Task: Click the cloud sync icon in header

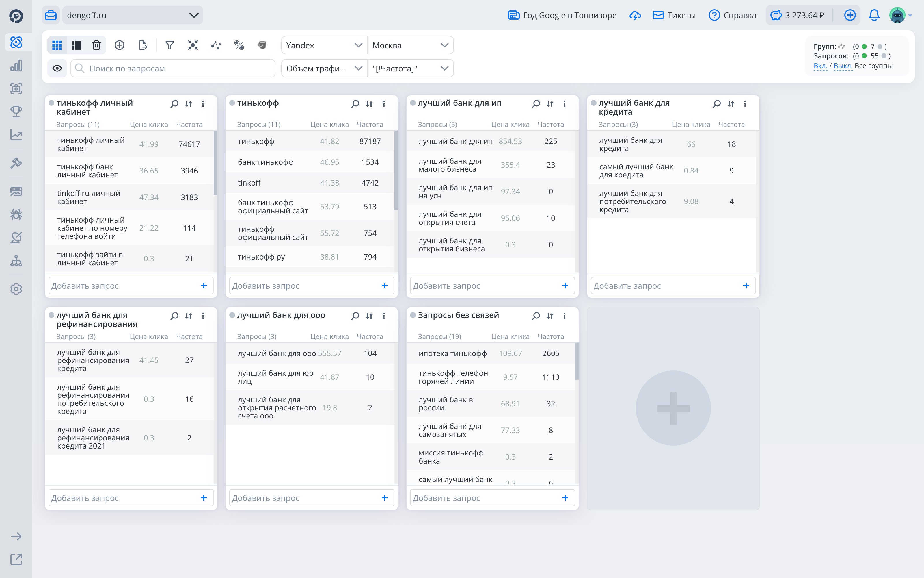Action: point(635,15)
